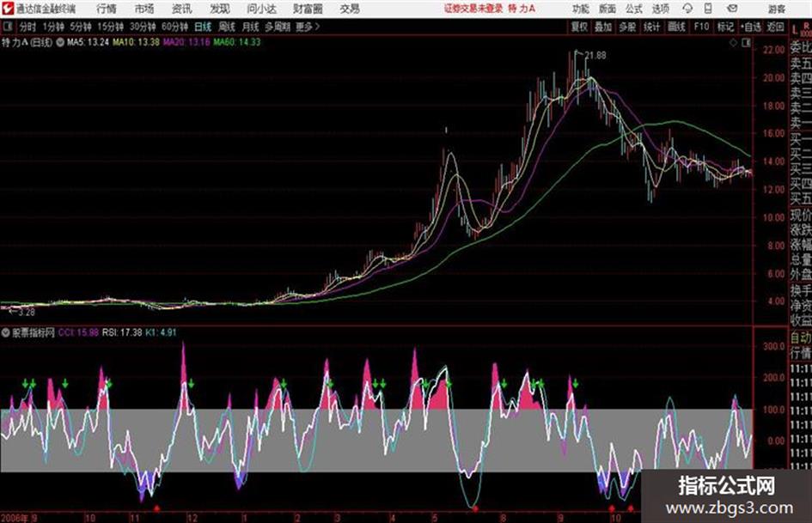Screen dimensions: 812x523
Task: Switch to 15分钟 period tab
Action: [x=111, y=27]
